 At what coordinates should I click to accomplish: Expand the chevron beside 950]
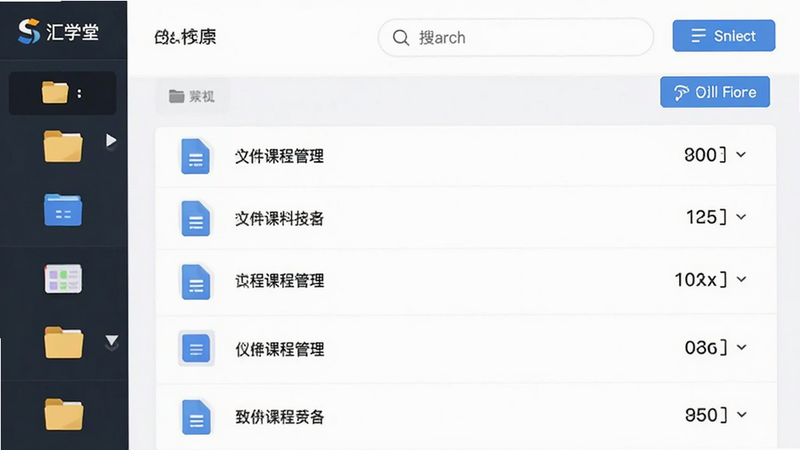(x=741, y=415)
